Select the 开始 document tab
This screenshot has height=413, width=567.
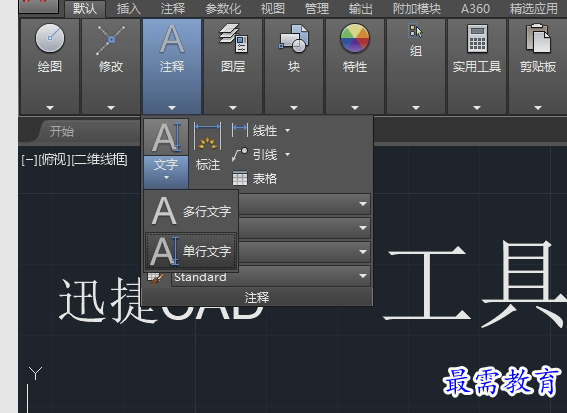(x=61, y=131)
